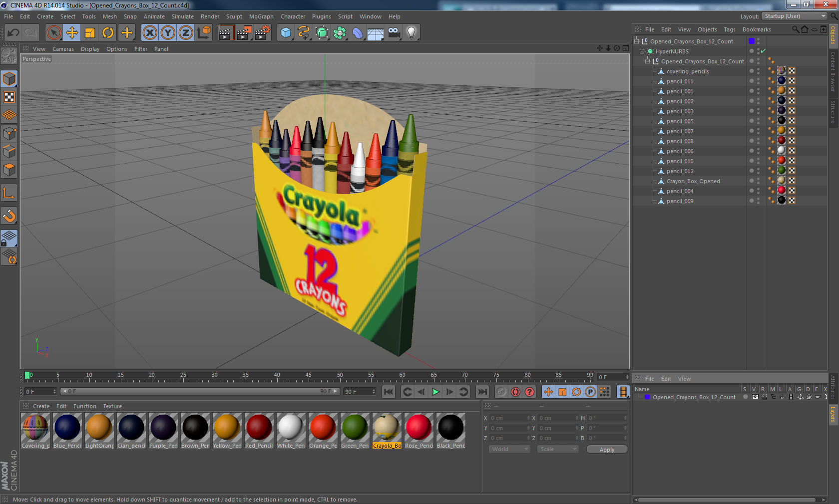
Task: Select the Red_Pencil material
Action: pos(259,431)
